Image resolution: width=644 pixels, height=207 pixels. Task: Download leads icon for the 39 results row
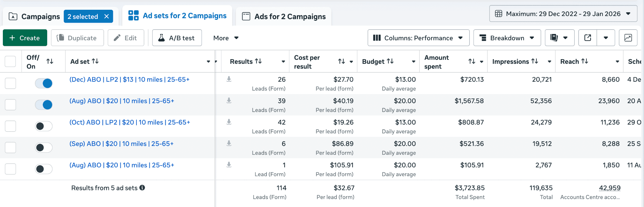pyautogui.click(x=229, y=100)
